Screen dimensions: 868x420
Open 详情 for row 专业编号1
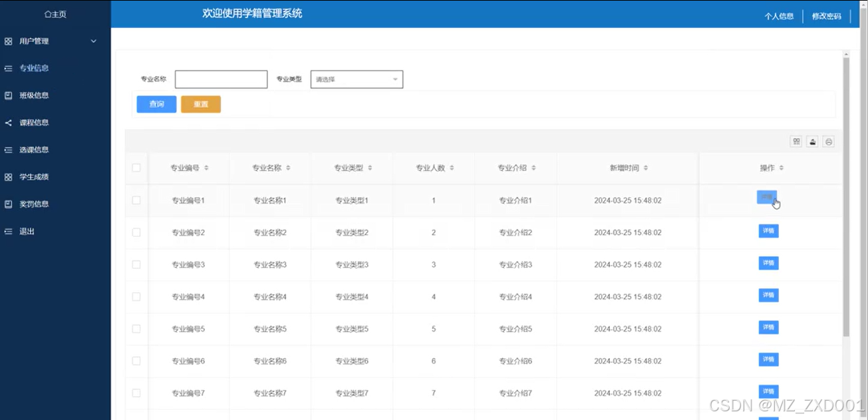click(768, 198)
